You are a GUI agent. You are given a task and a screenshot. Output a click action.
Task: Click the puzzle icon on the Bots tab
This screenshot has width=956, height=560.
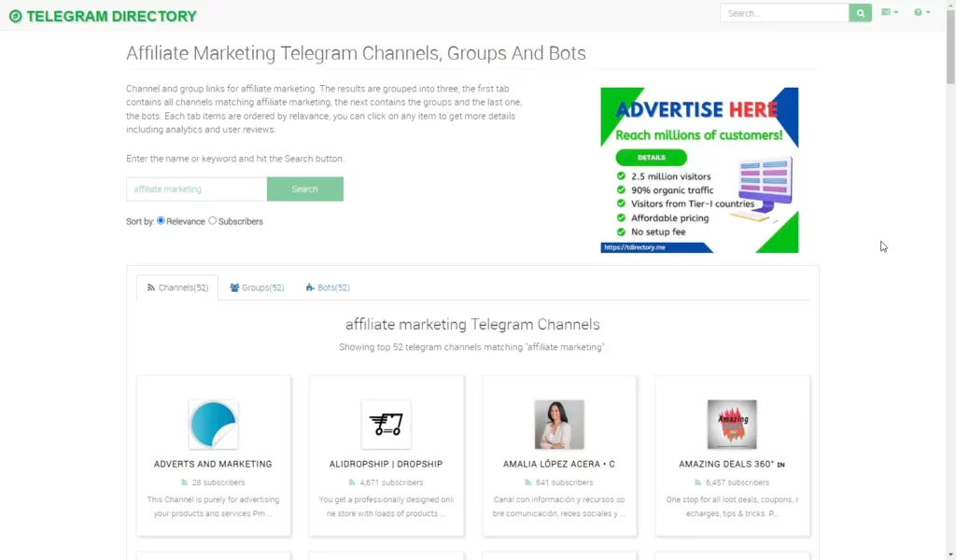[310, 287]
